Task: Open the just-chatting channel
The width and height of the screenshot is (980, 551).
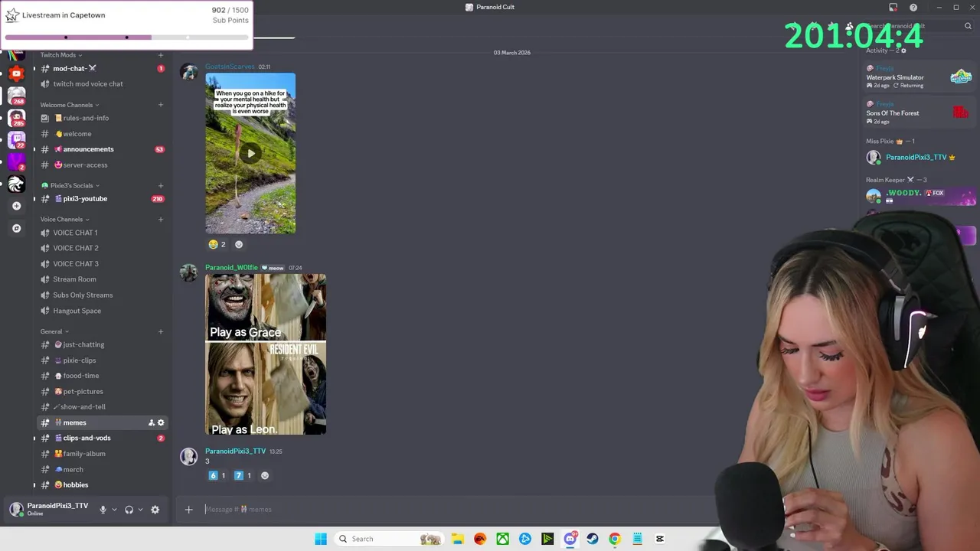Action: [102, 344]
